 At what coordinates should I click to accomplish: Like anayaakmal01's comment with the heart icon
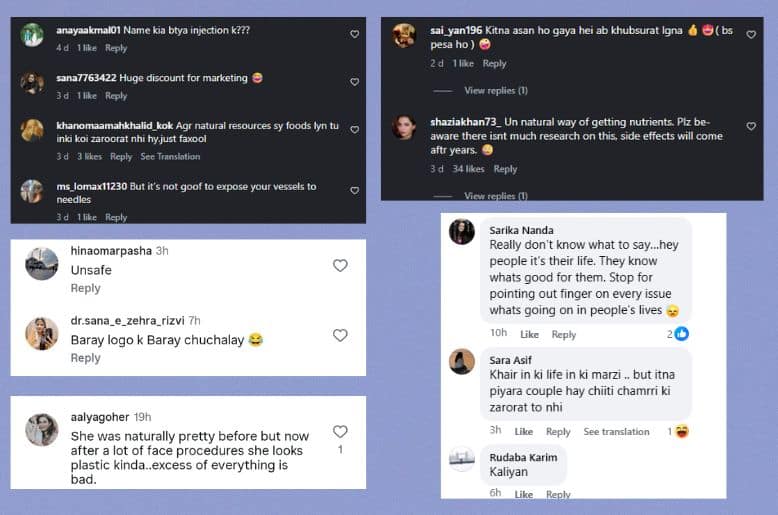click(354, 34)
